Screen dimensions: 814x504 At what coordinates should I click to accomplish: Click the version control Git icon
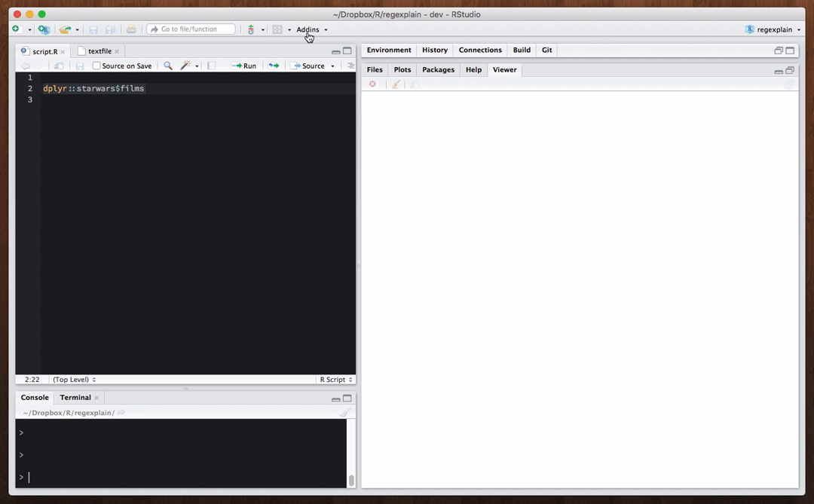tap(251, 29)
